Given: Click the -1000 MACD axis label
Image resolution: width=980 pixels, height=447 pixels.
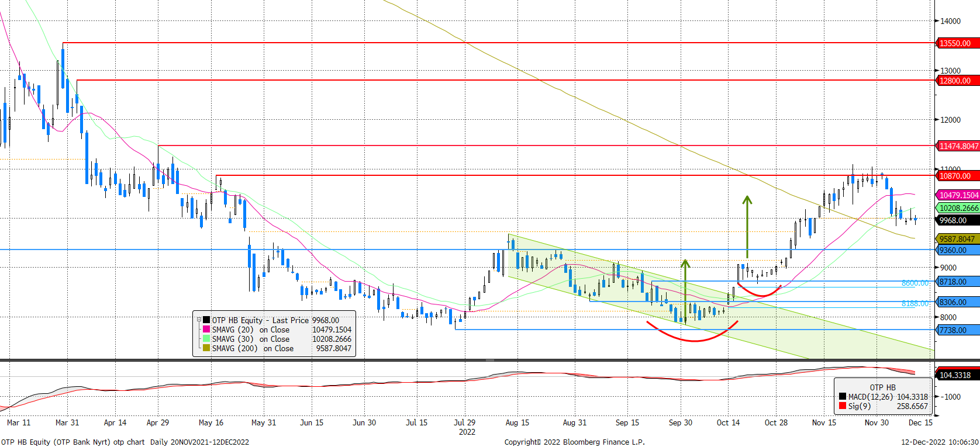Looking at the screenshot, I should click(x=950, y=397).
